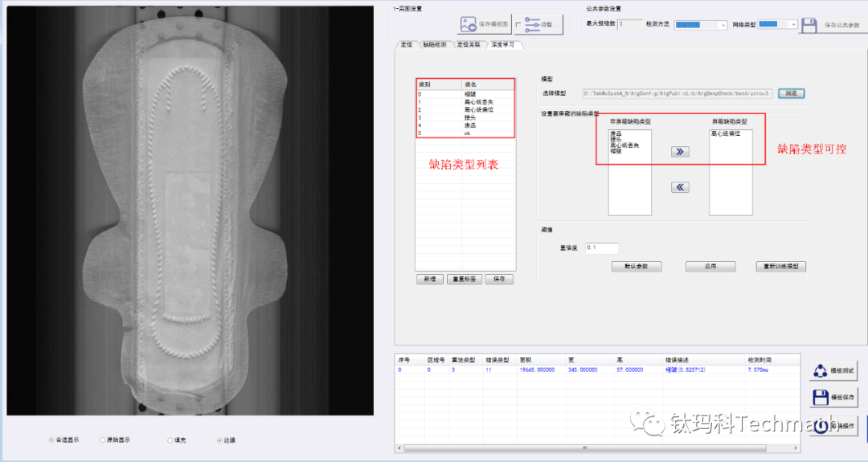Screen dimensions: 868x462
Task: Switch to the 缺陷检测 tab
Action: 434,45
